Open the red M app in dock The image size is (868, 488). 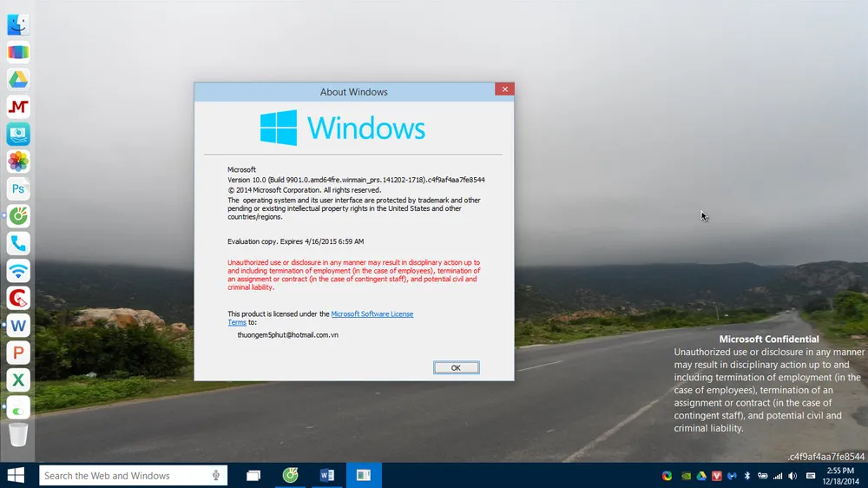pyautogui.click(x=17, y=107)
